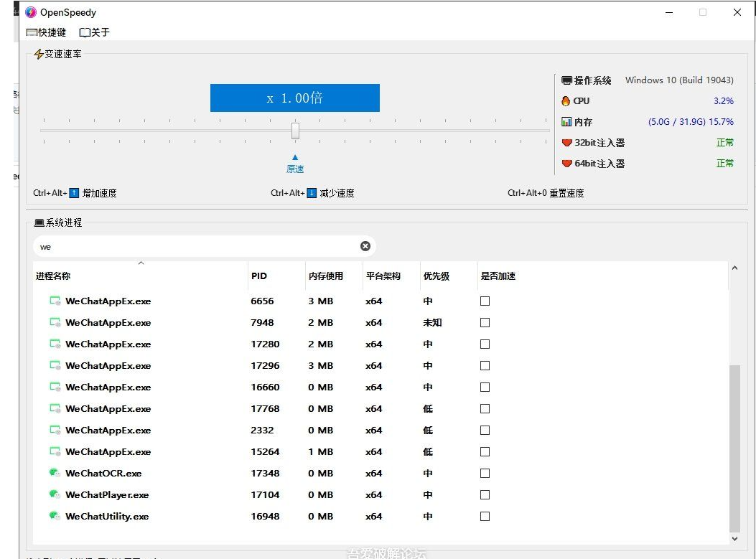Screen dimensions: 756x559
Task: Click the WeChatOCR.exe process icon
Action: click(54, 473)
